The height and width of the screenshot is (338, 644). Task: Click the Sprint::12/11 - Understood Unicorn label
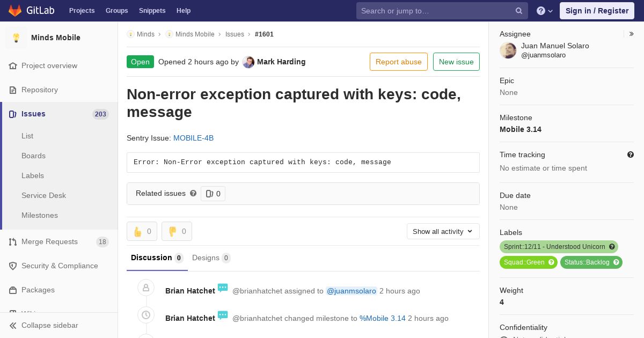(559, 247)
